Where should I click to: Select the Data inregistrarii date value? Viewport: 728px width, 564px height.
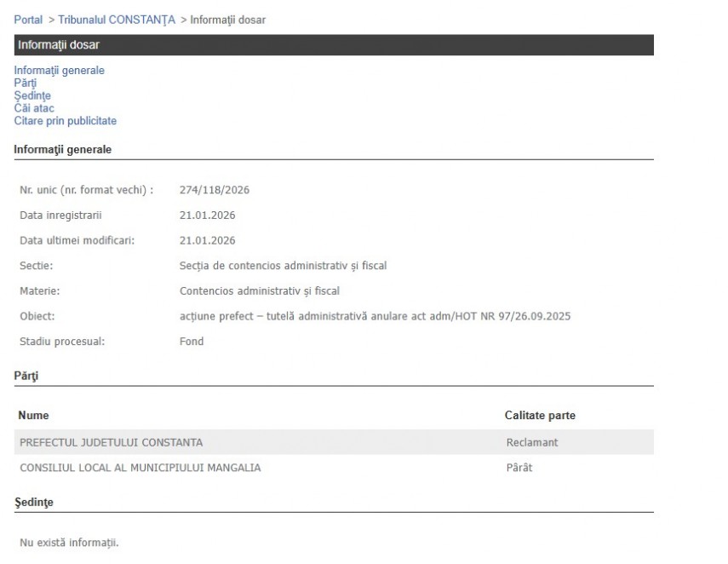[207, 215]
